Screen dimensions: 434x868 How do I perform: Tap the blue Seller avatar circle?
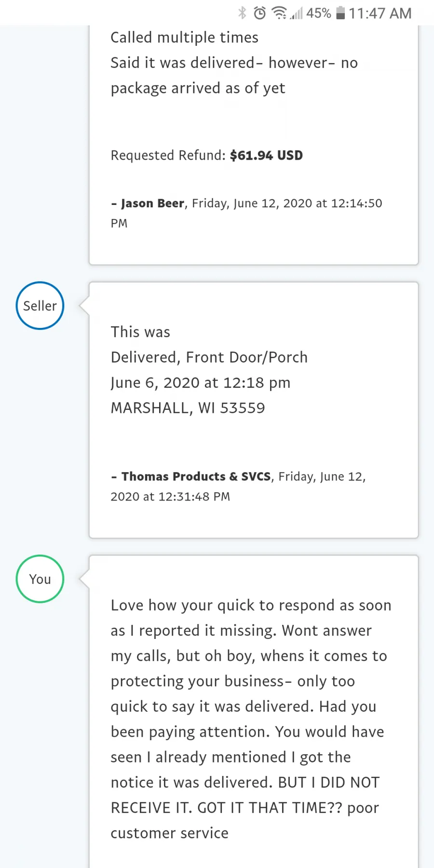[x=40, y=306]
